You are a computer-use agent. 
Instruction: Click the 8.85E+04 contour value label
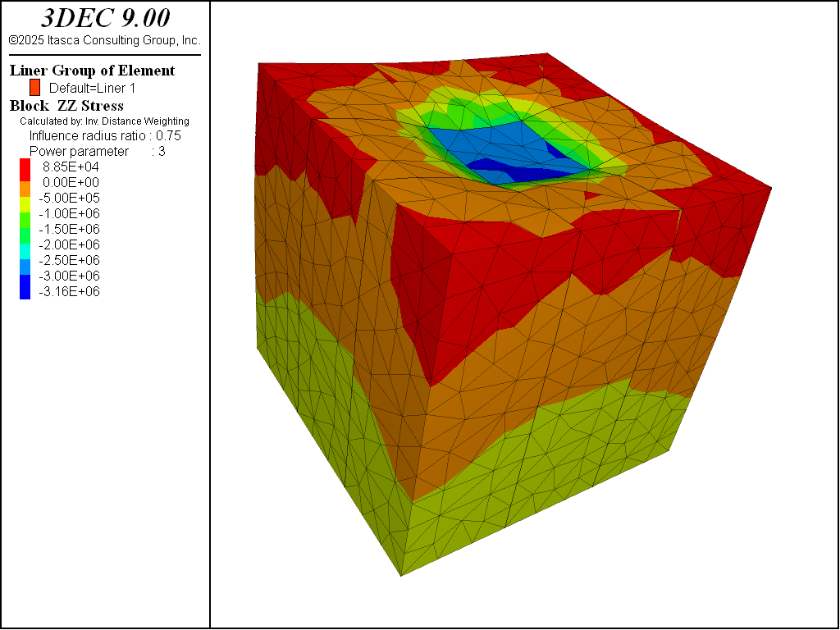[71, 167]
